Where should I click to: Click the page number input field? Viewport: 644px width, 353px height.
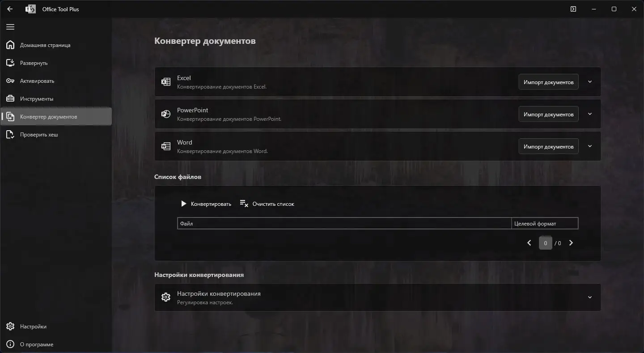pyautogui.click(x=546, y=243)
